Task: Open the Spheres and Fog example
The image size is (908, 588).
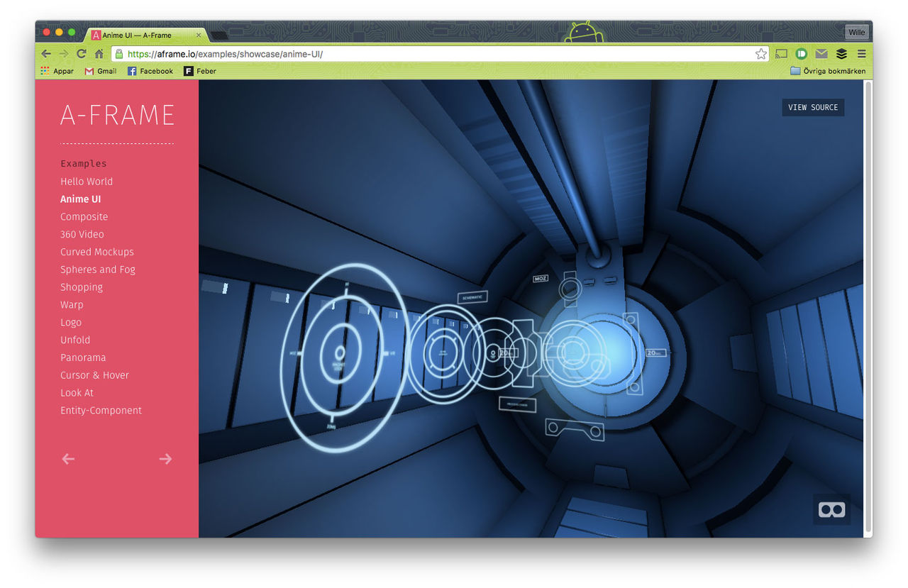Action: click(x=98, y=270)
